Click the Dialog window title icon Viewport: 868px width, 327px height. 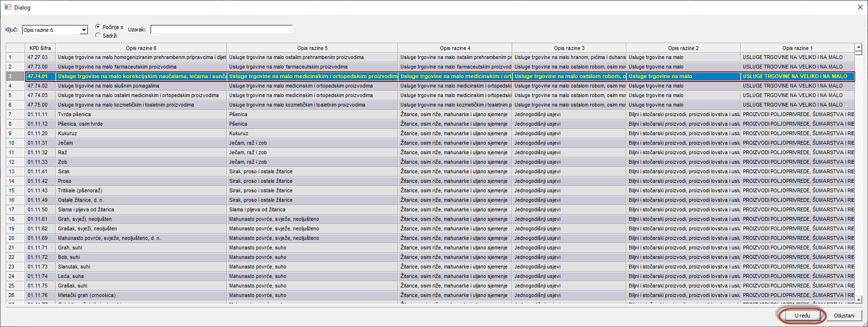pos(8,8)
